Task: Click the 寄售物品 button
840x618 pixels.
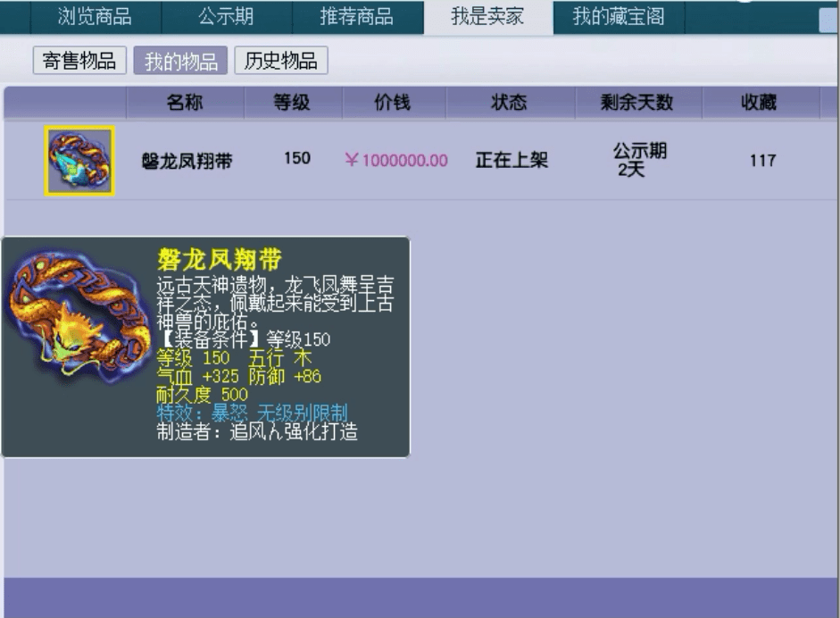Action: coord(80,61)
